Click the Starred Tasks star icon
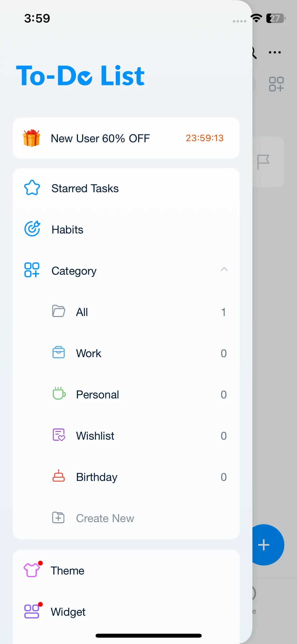 click(x=32, y=188)
